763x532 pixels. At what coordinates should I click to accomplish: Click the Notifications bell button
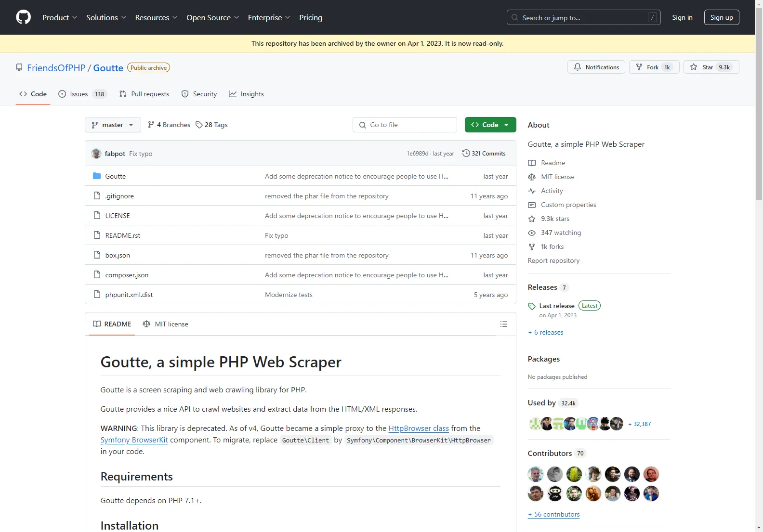(x=596, y=67)
